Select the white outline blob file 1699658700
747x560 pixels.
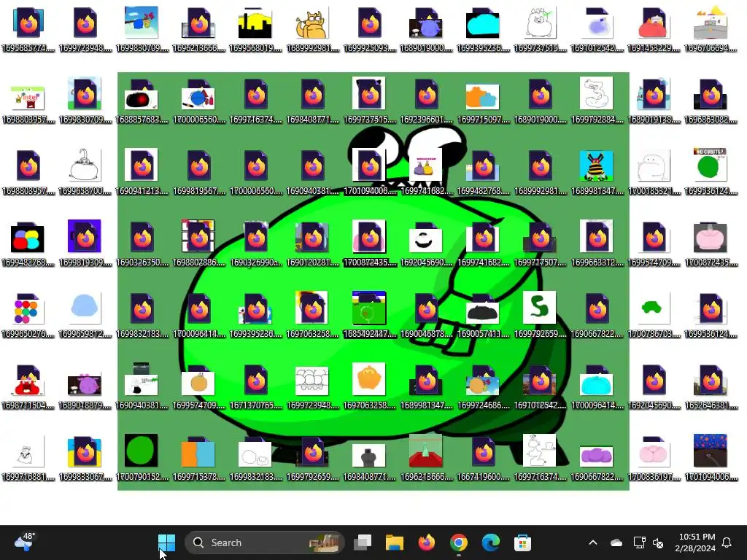tap(85, 172)
